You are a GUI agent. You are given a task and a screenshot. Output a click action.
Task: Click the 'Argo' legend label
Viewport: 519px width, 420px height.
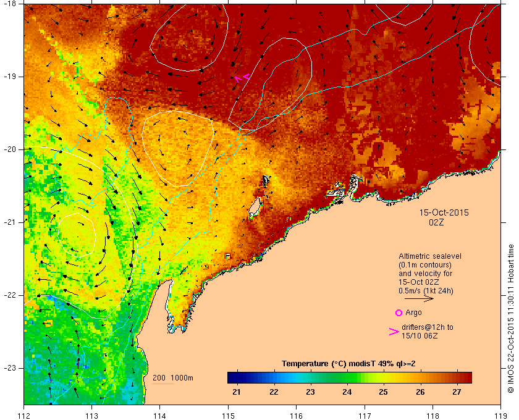[413, 313]
